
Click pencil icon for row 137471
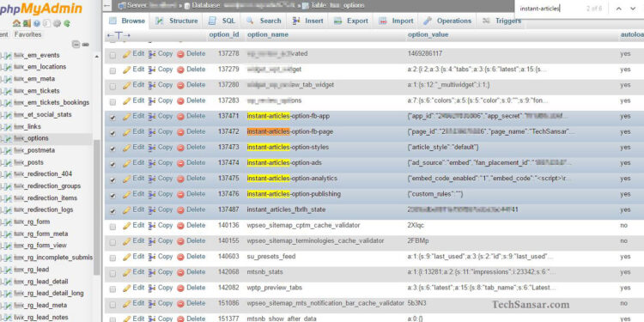click(x=127, y=116)
